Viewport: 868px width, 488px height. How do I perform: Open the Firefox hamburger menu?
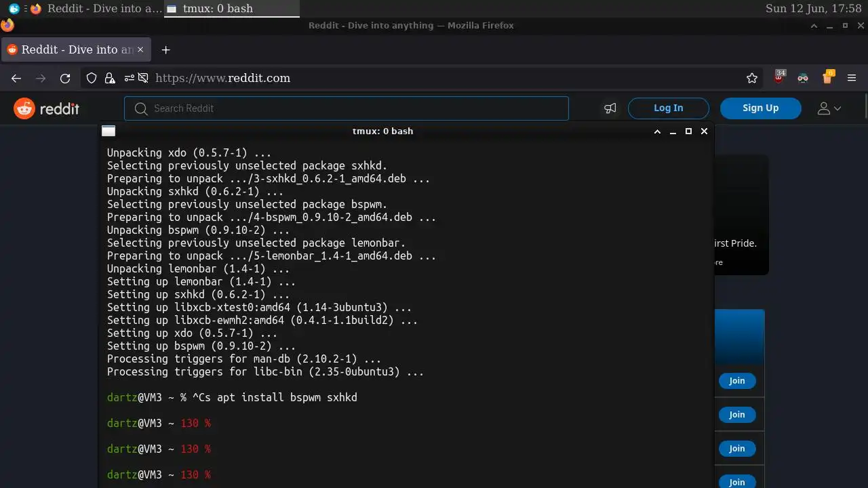(x=852, y=78)
